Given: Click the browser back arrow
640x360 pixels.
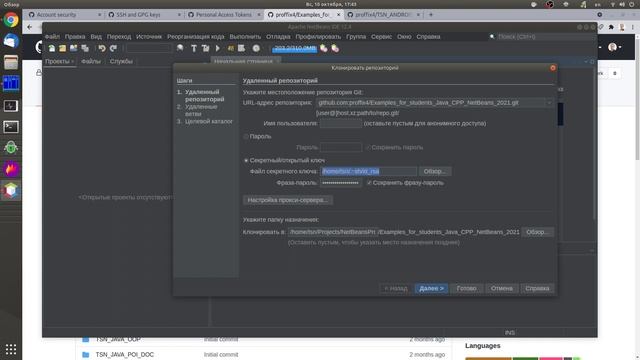Looking at the screenshot, I should (30, 27).
